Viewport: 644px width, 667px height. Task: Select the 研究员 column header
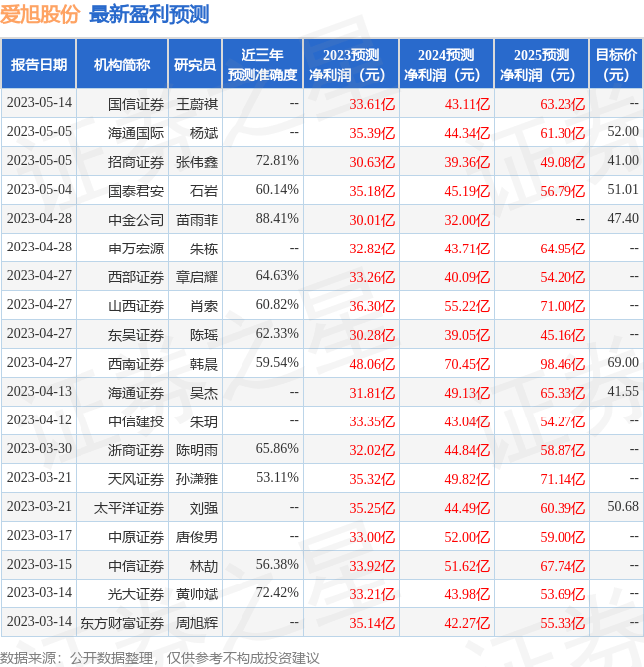click(195, 65)
